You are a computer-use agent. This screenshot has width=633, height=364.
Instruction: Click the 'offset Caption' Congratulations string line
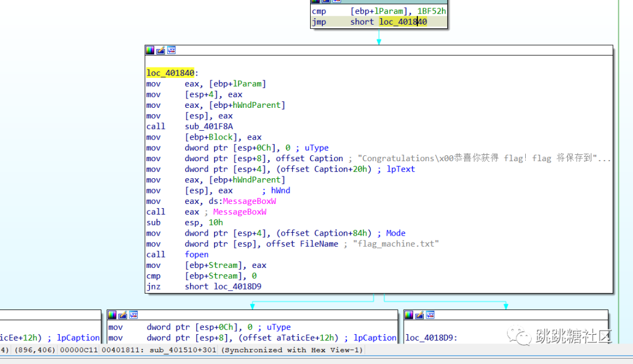click(x=378, y=159)
